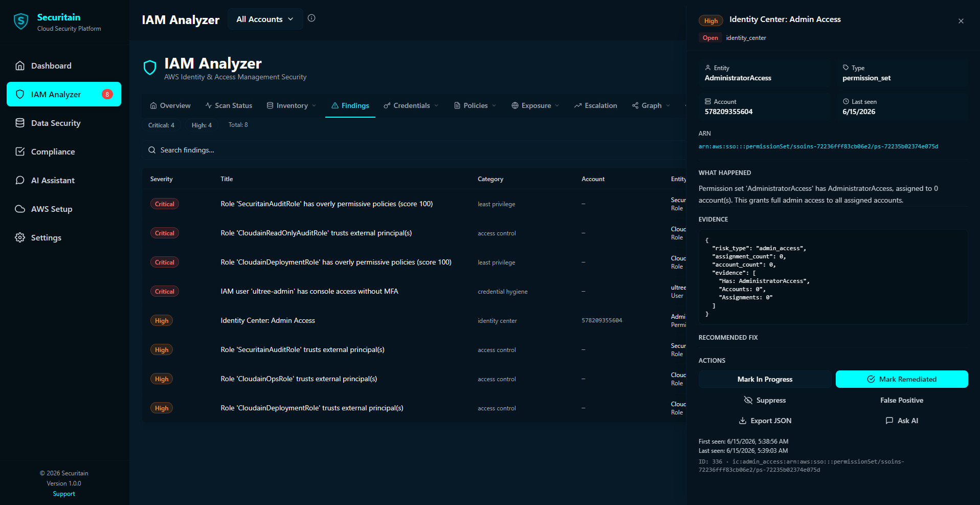Image resolution: width=980 pixels, height=505 pixels.
Task: Export finding as JSON
Action: [x=765, y=421]
